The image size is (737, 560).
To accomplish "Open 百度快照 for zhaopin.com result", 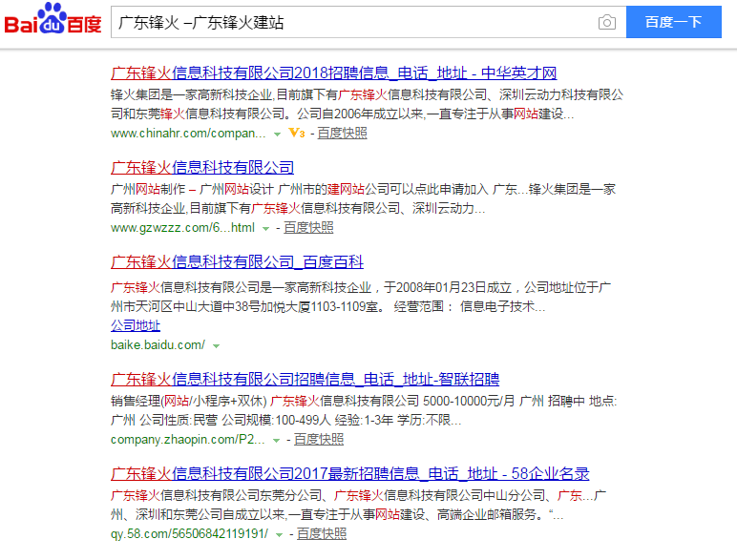I will (x=319, y=439).
